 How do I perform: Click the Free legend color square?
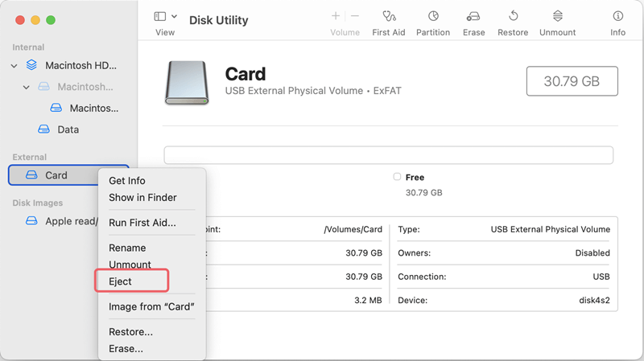[397, 177]
